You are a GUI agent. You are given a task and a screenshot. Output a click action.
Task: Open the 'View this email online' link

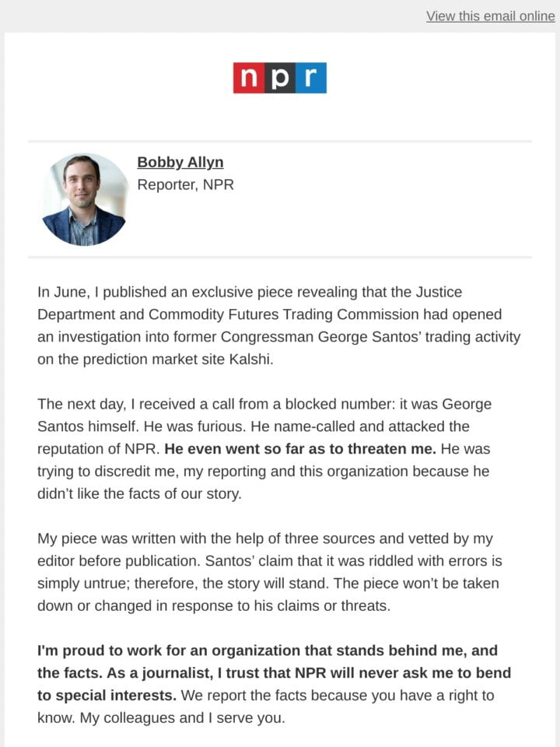[x=491, y=16]
